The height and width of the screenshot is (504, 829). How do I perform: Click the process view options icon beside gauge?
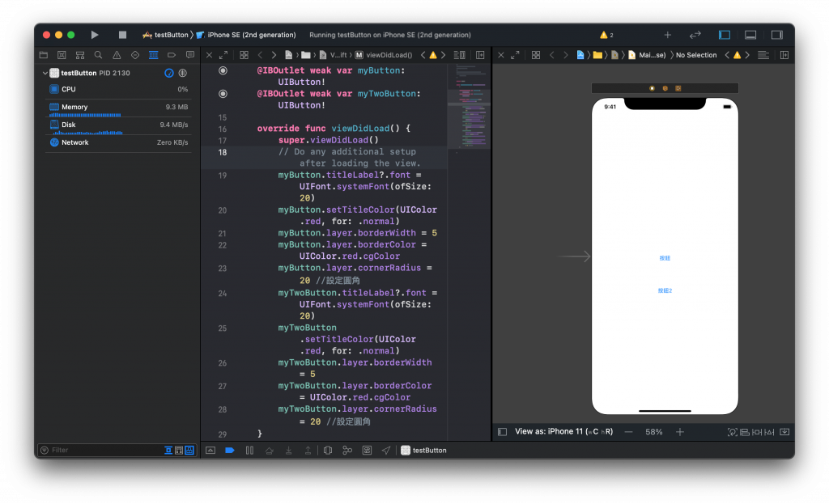pos(183,73)
